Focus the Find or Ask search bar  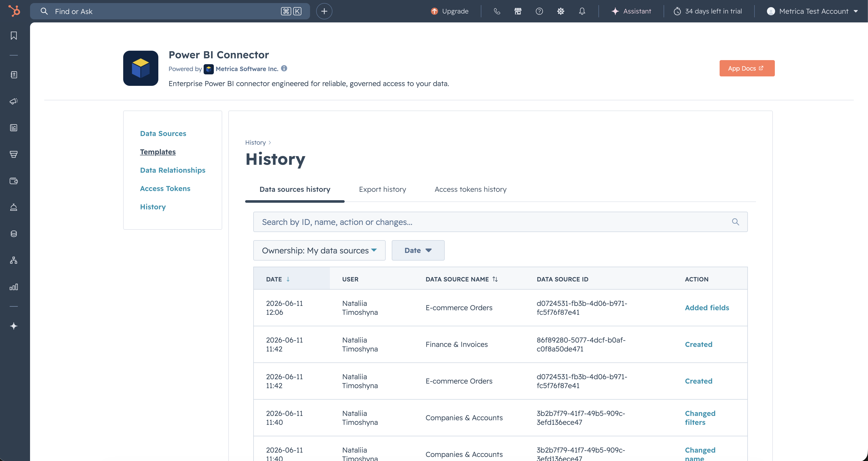[170, 11]
